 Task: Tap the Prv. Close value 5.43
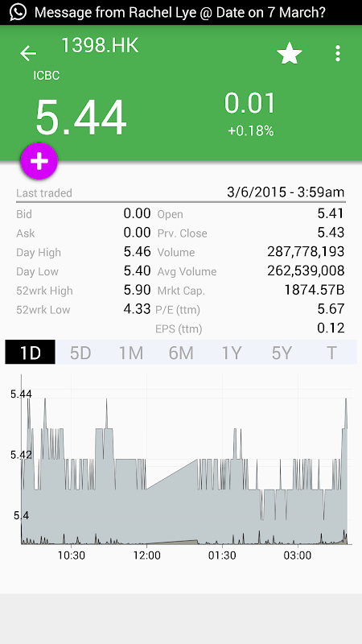331,233
